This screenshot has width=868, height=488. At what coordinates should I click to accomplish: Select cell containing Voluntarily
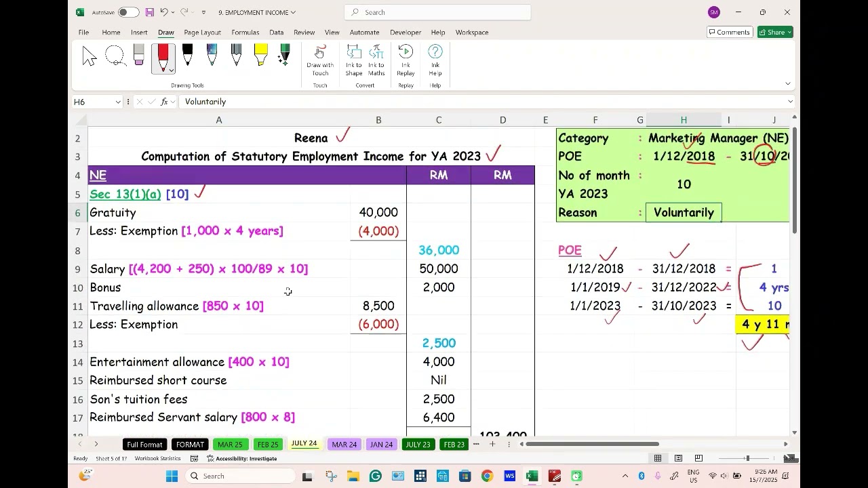pyautogui.click(x=684, y=213)
